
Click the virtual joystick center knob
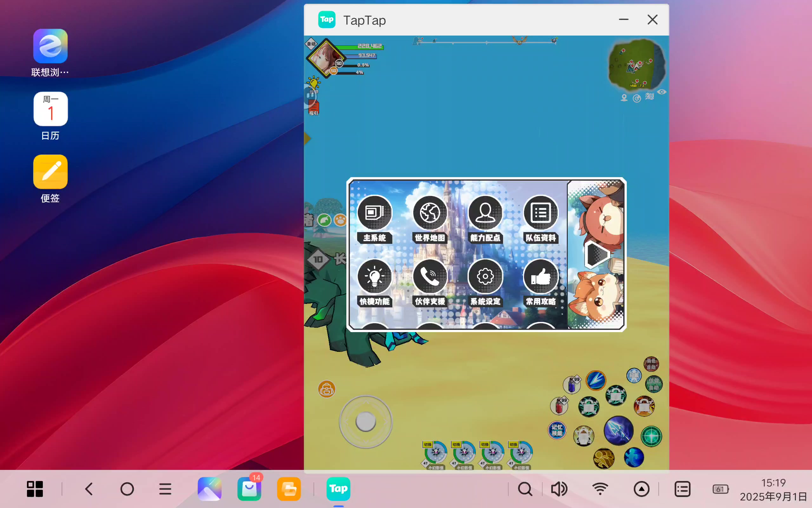(x=366, y=421)
